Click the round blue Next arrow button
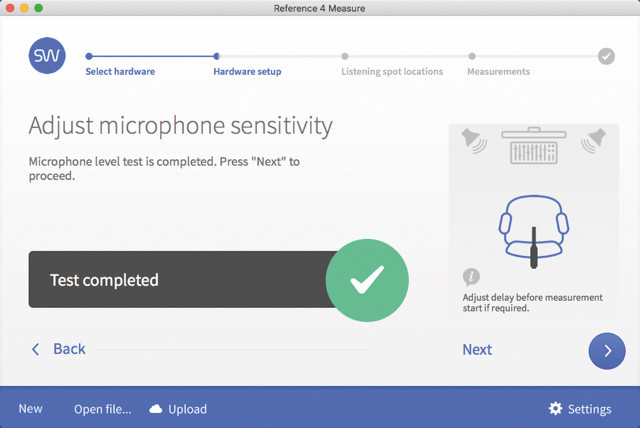640x428 pixels. click(607, 351)
